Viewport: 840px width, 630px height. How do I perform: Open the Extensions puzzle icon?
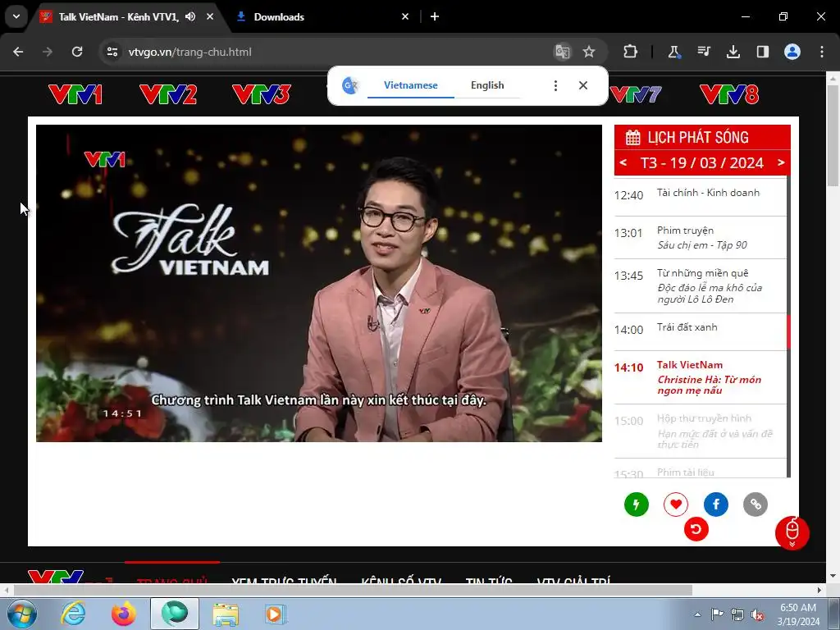(631, 52)
